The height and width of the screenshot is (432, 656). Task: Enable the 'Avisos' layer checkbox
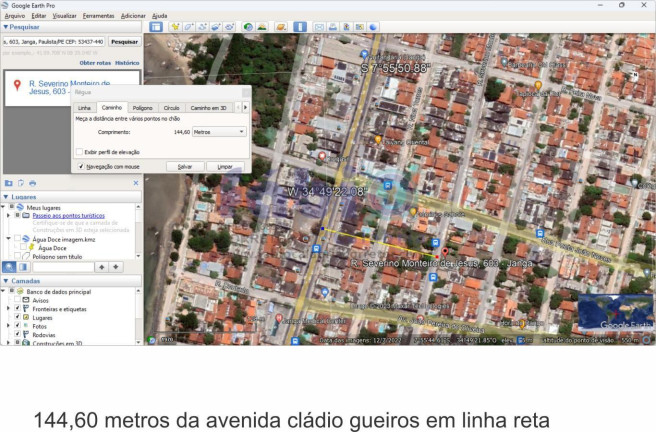[x=17, y=300]
